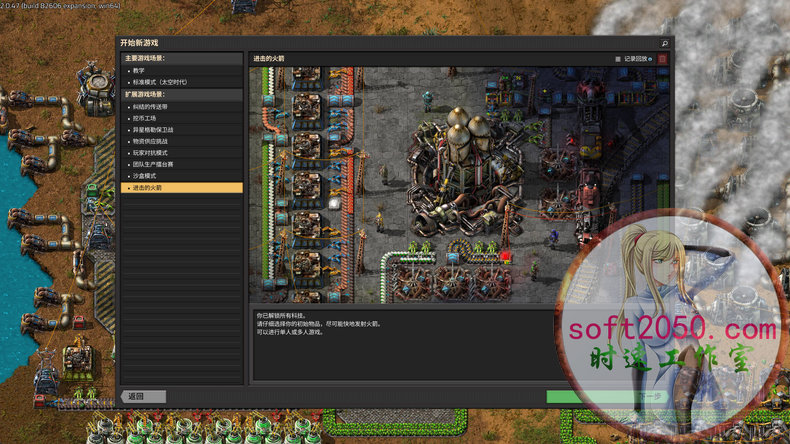790x444 pixels.
Task: Click the search magnifier icon in title bar
Action: click(665, 44)
